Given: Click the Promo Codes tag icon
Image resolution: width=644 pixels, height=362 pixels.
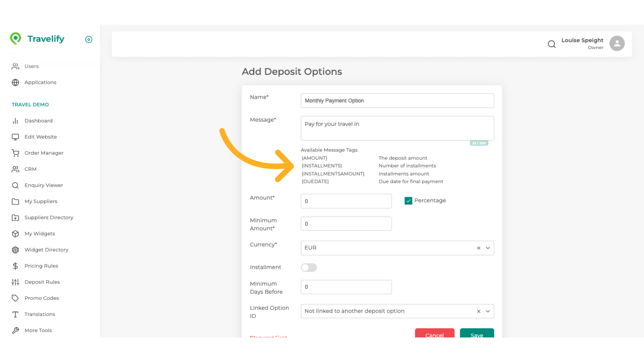Looking at the screenshot, I should [x=15, y=298].
